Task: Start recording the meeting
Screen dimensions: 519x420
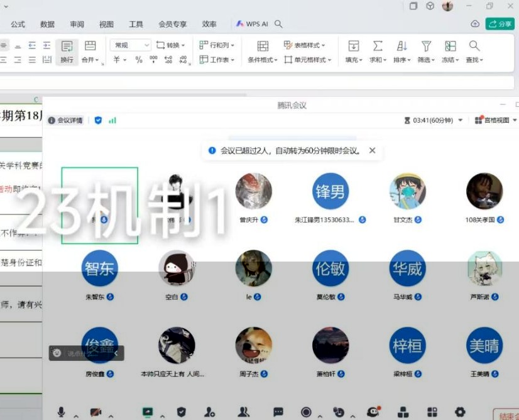Action: 306,412
